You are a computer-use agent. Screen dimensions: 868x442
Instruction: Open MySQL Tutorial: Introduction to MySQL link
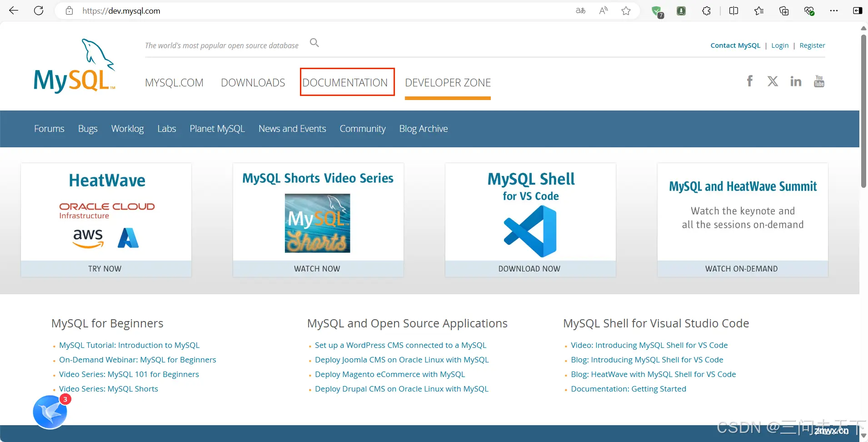tap(129, 345)
